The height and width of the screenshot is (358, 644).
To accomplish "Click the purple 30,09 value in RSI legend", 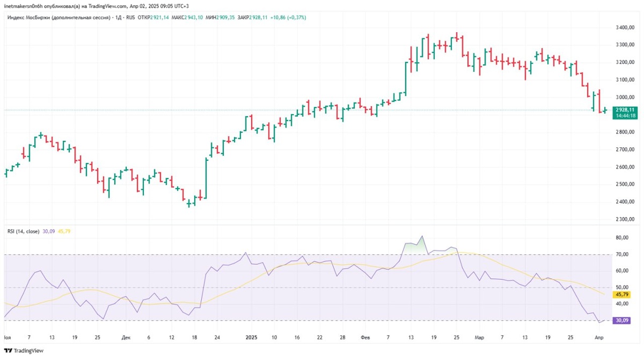I will 48,232.
